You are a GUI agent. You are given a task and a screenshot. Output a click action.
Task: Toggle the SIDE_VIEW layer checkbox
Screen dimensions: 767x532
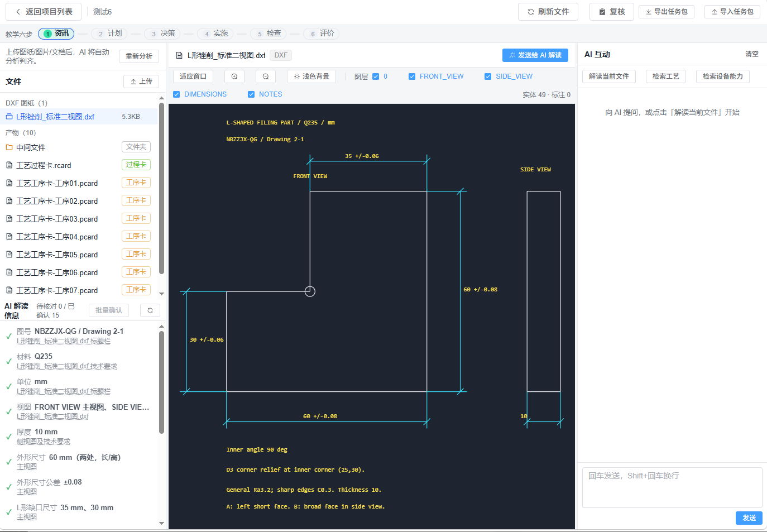pos(488,76)
